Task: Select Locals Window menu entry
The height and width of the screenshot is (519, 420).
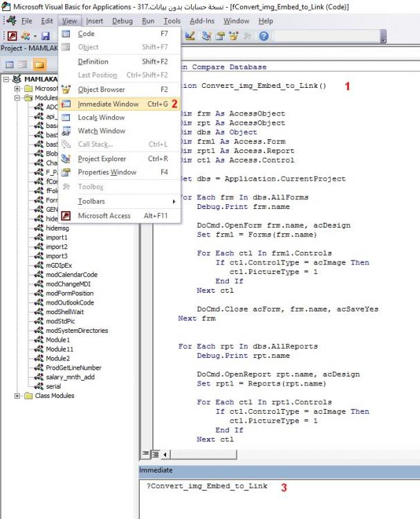Action: coord(120,118)
